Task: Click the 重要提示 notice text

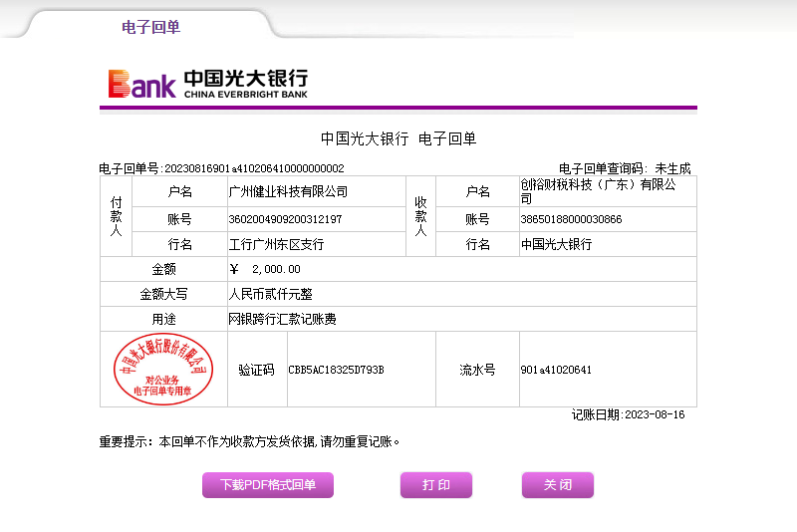Action: point(250,441)
